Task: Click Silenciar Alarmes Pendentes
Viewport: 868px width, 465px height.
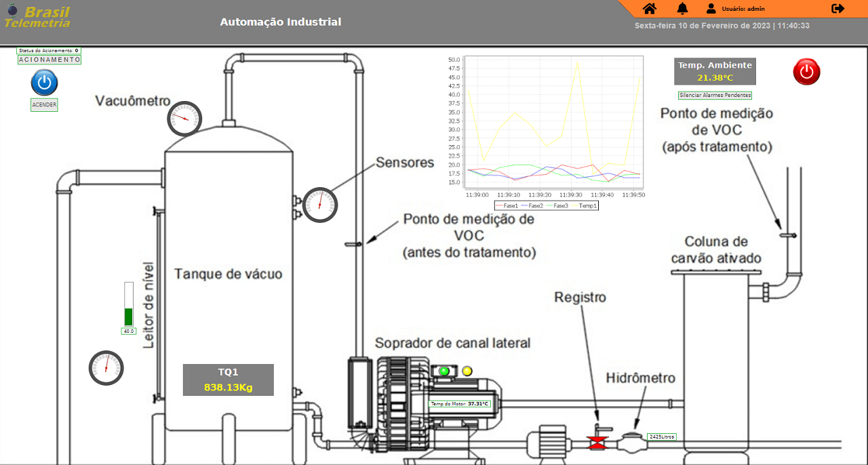Action: (x=715, y=96)
